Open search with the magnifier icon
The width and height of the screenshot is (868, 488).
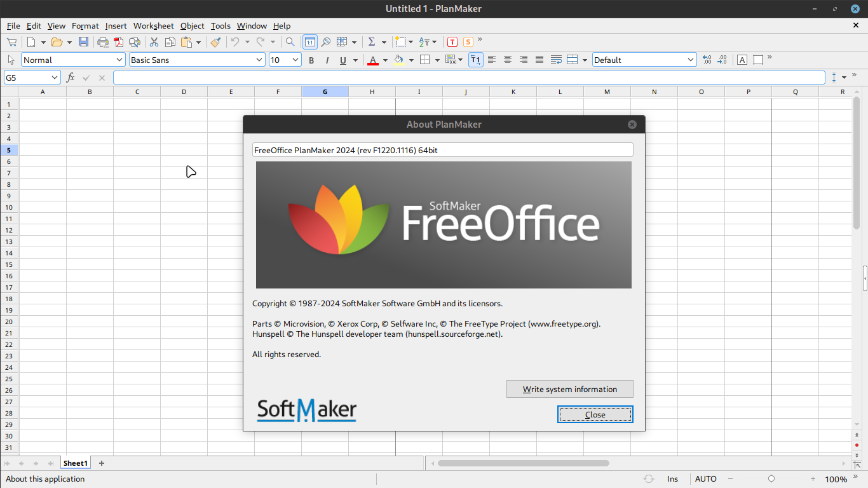point(290,42)
